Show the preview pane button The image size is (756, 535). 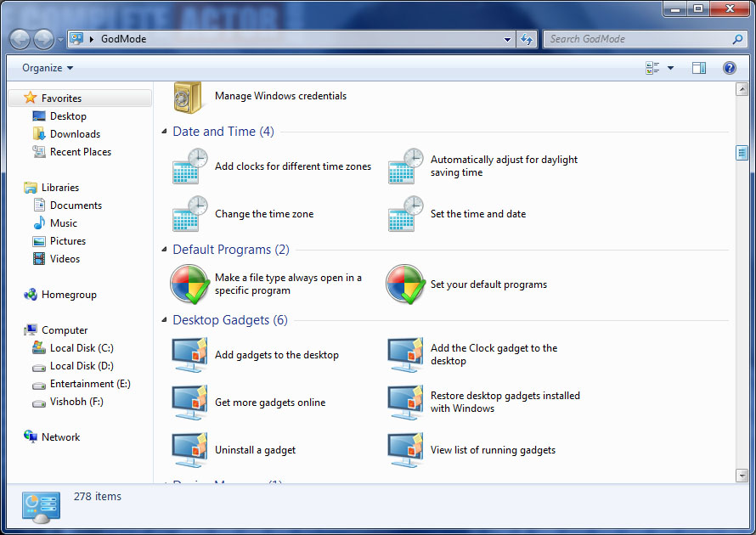tap(698, 68)
